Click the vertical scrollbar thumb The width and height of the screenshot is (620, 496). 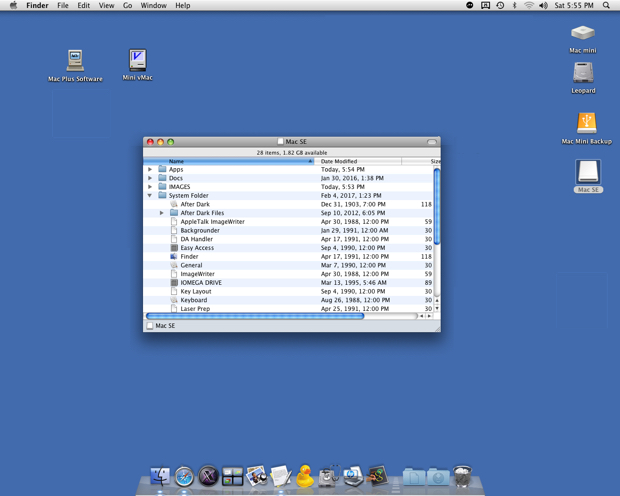coord(437,206)
